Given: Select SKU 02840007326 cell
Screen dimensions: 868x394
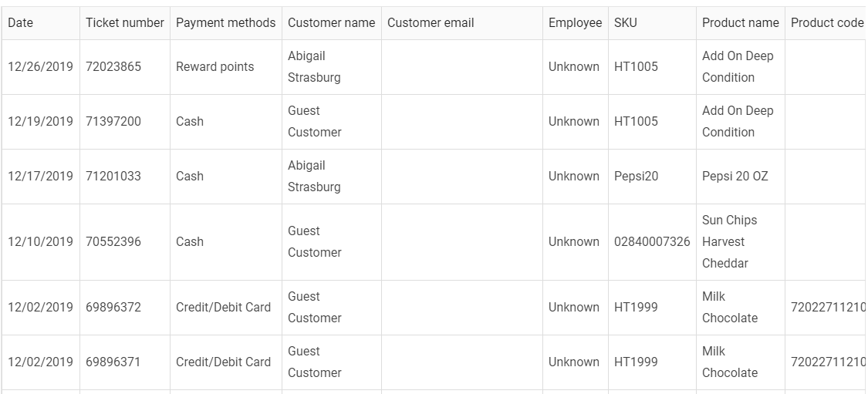Looking at the screenshot, I should pos(652,242).
